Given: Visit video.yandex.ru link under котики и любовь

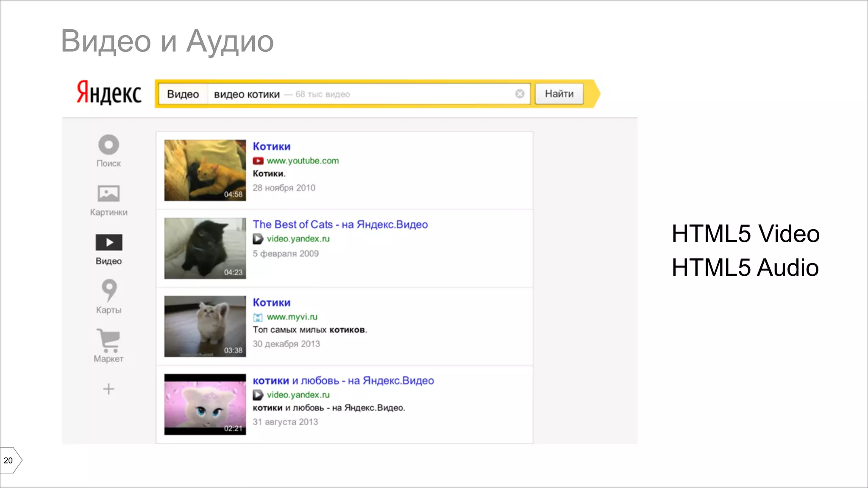Looking at the screenshot, I should [x=298, y=395].
